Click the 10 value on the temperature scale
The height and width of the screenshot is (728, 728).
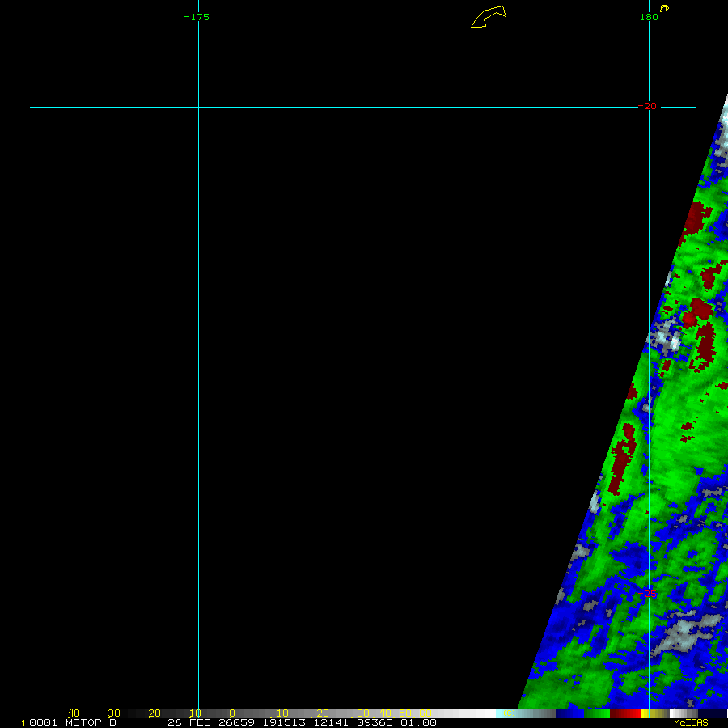coord(194,713)
